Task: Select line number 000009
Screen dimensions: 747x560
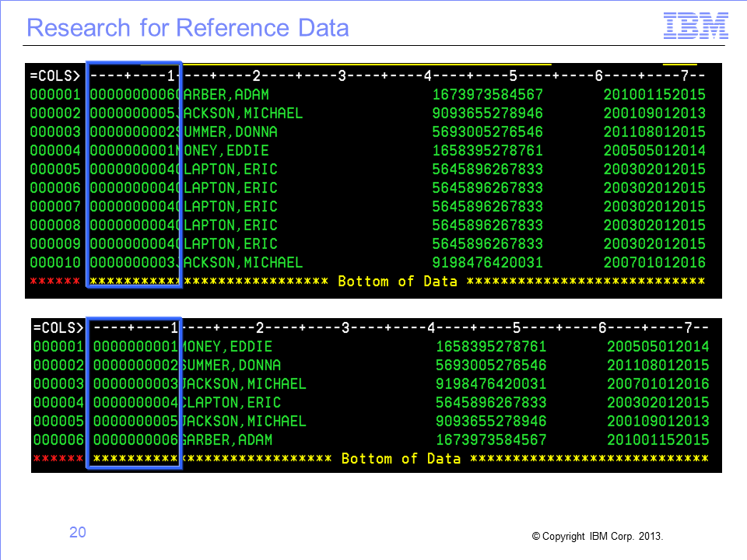Action: click(55, 243)
